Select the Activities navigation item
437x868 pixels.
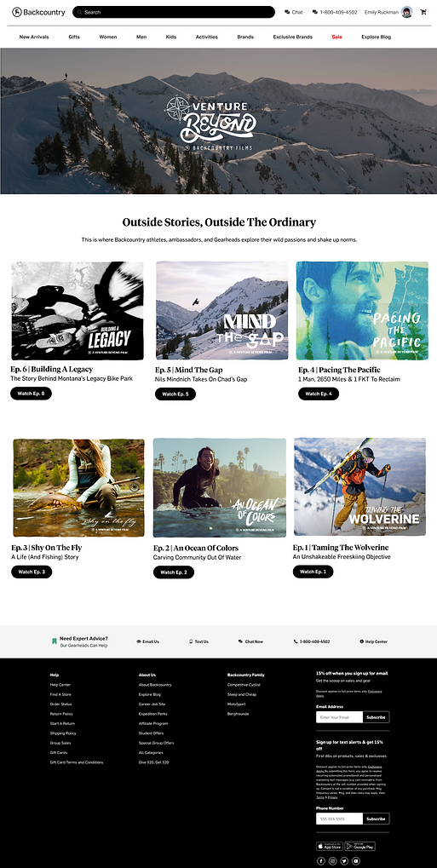207,37
